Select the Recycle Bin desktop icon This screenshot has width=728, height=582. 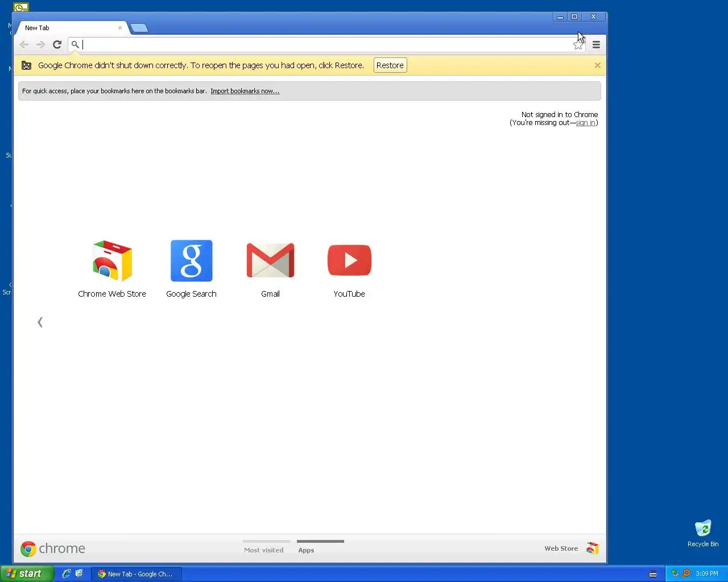pos(703,533)
